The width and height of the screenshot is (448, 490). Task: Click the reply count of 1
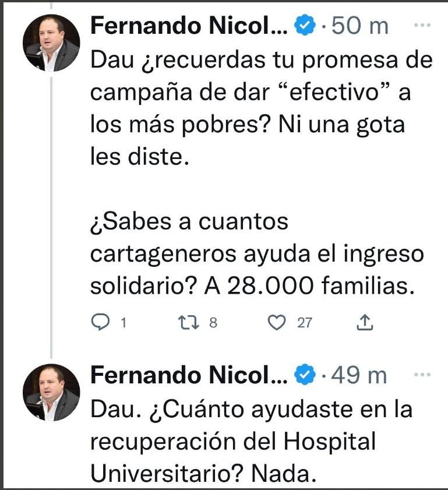coord(124,323)
